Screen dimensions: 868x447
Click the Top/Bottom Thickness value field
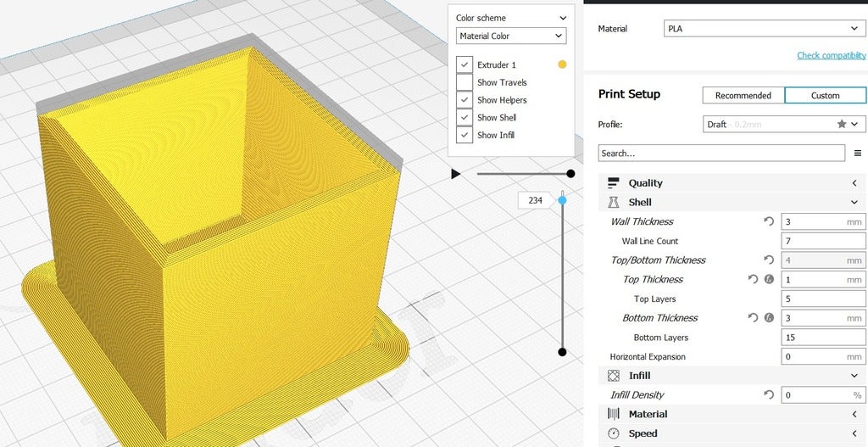(x=823, y=260)
